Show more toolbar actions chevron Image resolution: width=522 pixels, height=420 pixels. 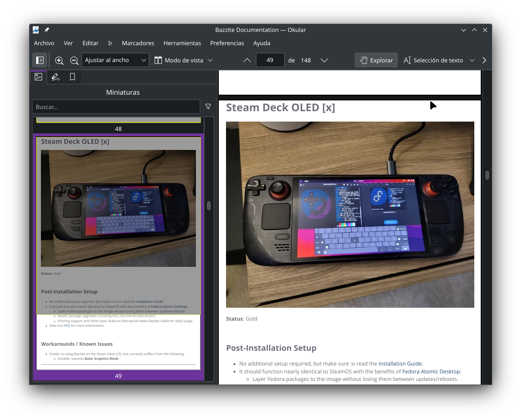click(x=484, y=60)
